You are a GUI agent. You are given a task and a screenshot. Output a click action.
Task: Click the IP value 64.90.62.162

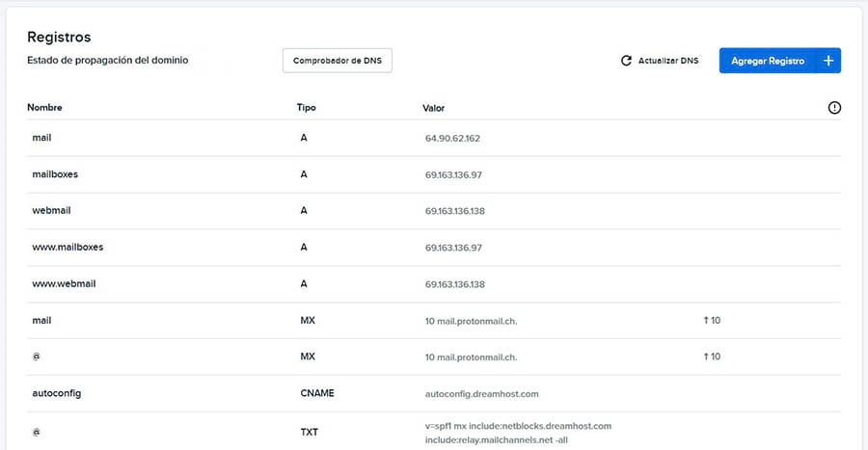[x=452, y=139]
